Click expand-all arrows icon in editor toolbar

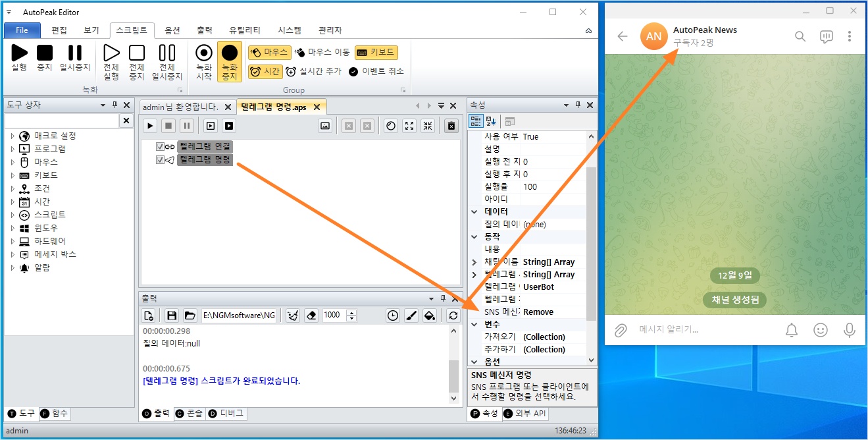409,126
